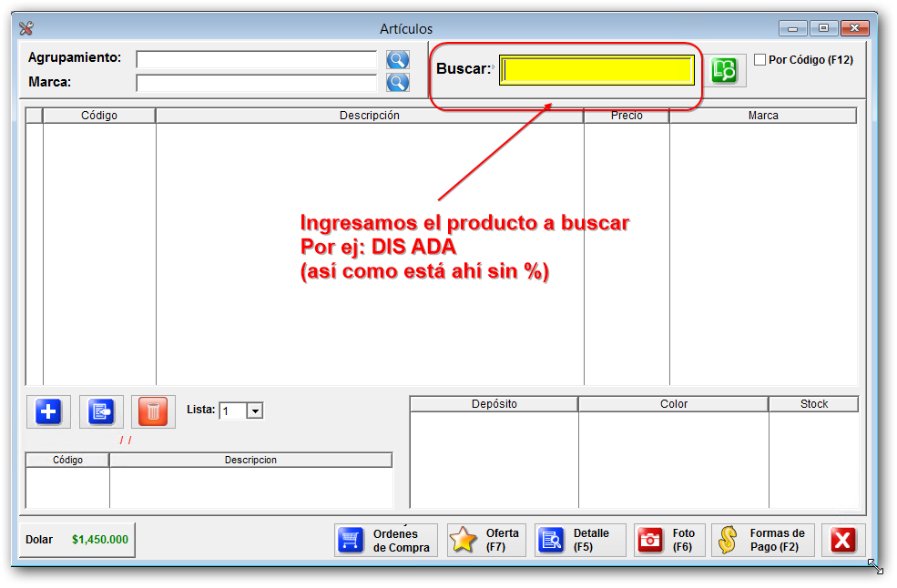Click the Descripción column header
Image resolution: width=897 pixels, height=588 pixels.
pos(369,116)
